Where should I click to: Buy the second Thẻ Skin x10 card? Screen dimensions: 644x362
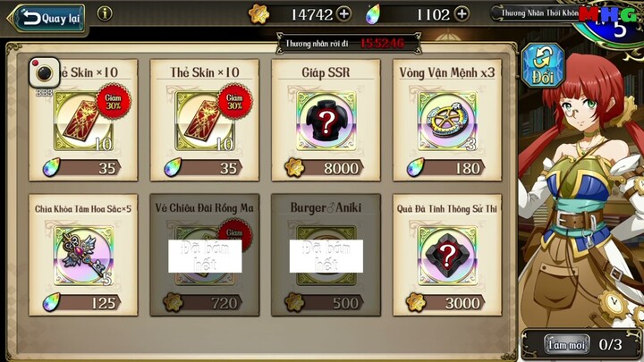pyautogui.click(x=205, y=121)
